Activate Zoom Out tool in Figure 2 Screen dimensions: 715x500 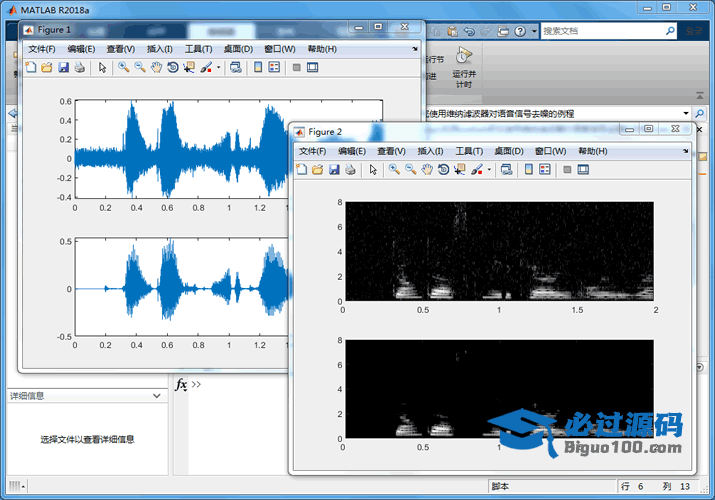410,170
